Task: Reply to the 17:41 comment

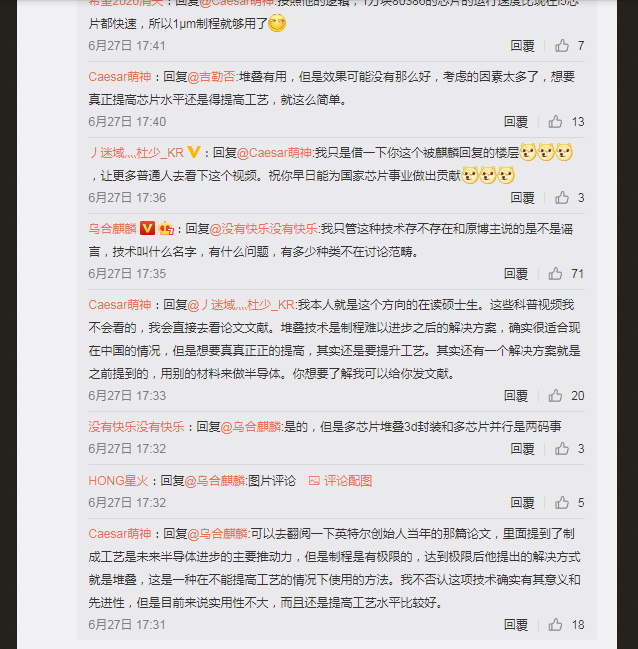Action: 522,46
